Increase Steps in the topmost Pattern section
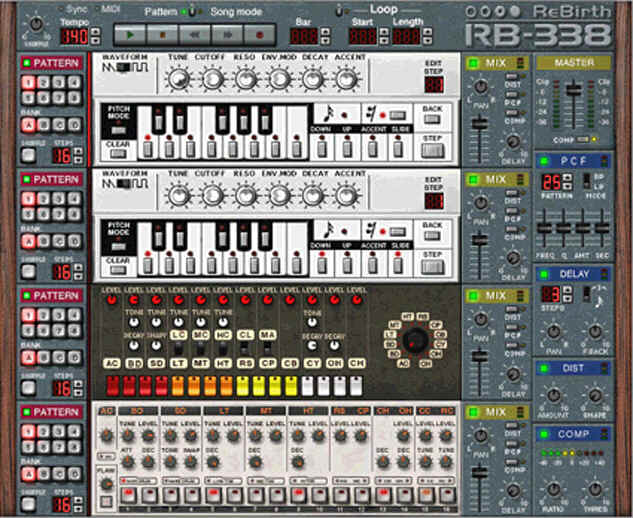 [78, 151]
